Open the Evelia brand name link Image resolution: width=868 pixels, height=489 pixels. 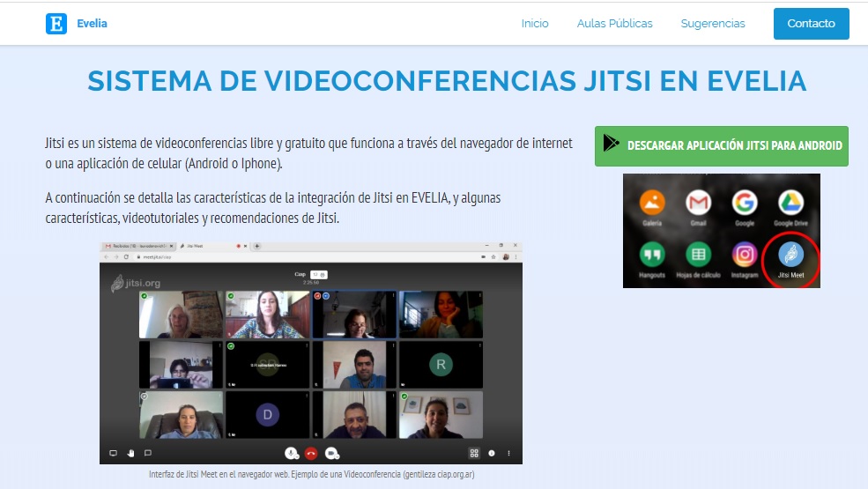pyautogui.click(x=92, y=23)
